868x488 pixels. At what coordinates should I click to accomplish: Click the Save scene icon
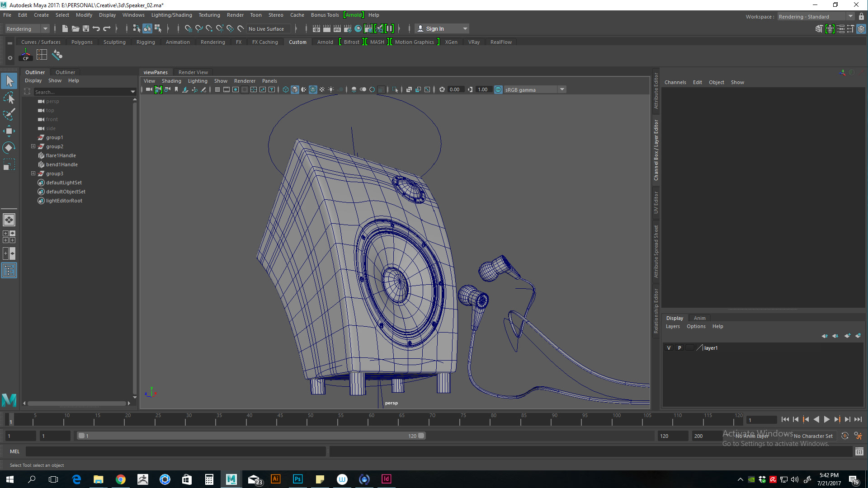tap(86, 28)
